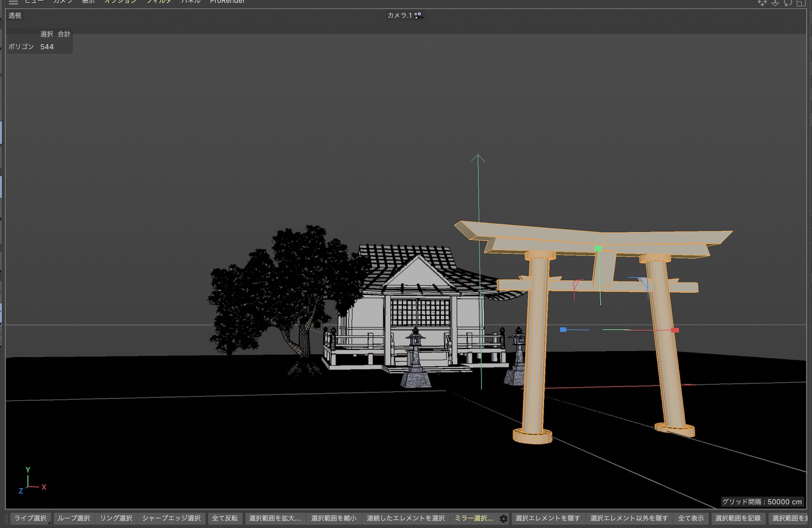The width and height of the screenshot is (812, 528).
Task: Click the viewport zoom/dolly icon
Action: click(775, 3)
